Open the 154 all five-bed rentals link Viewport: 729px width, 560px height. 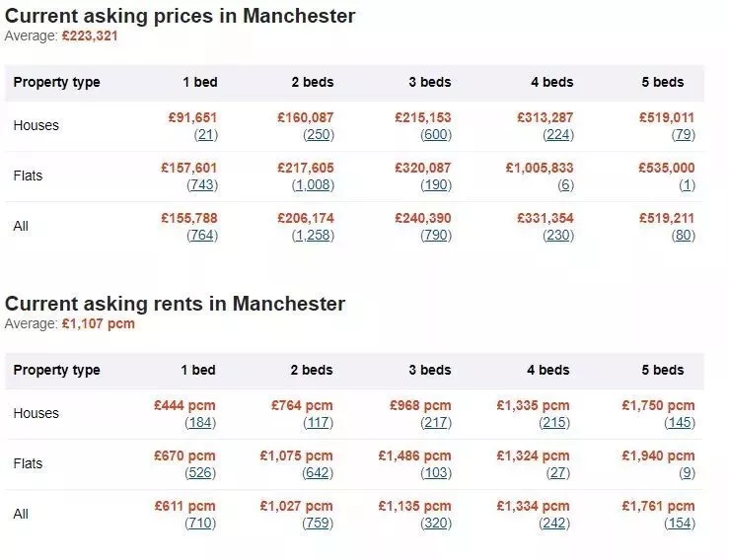tap(680, 523)
